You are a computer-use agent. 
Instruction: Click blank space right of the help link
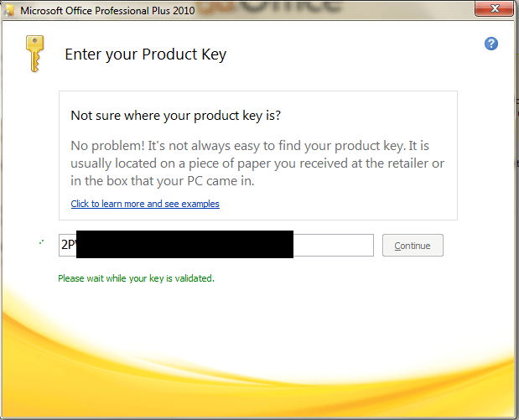point(335,204)
